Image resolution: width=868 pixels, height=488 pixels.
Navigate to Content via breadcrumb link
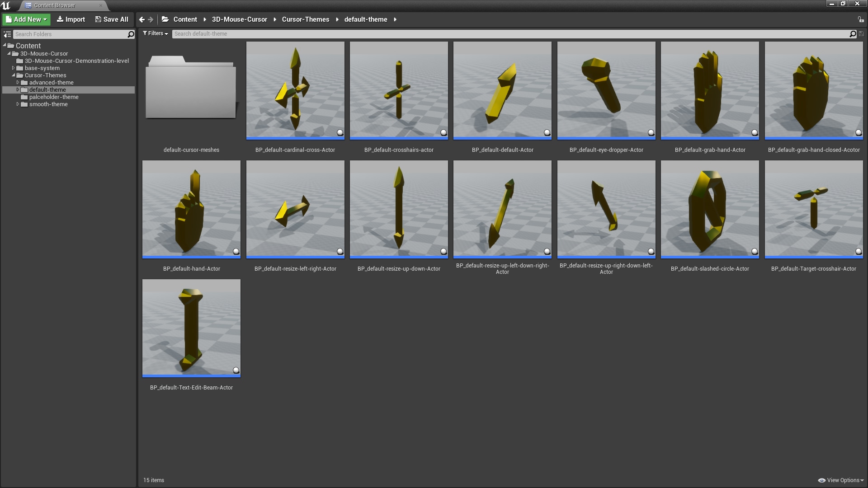coord(184,19)
